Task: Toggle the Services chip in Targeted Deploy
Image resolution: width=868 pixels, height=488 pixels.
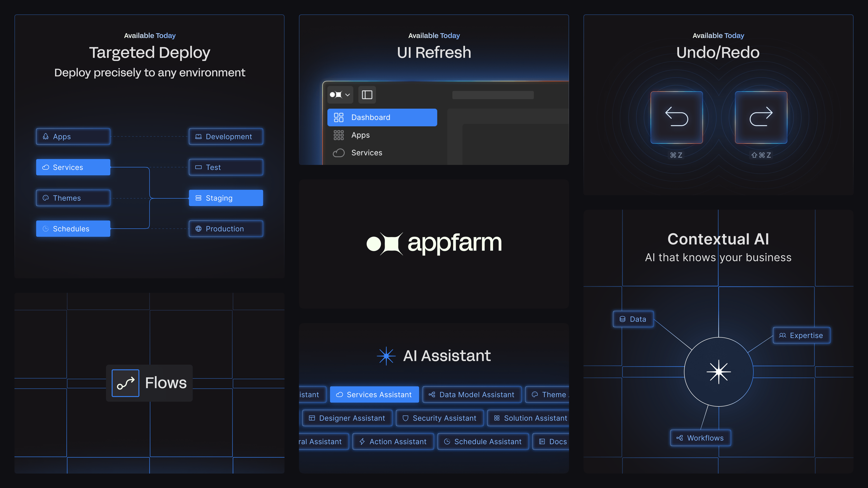Action: click(73, 167)
